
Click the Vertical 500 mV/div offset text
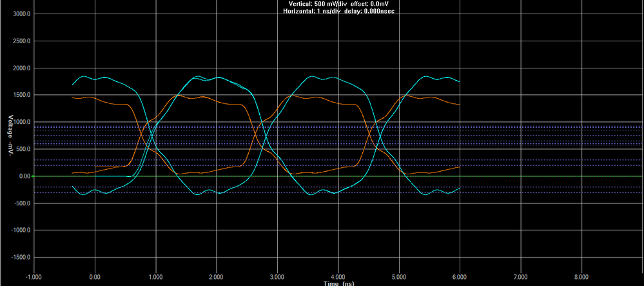[x=339, y=4]
